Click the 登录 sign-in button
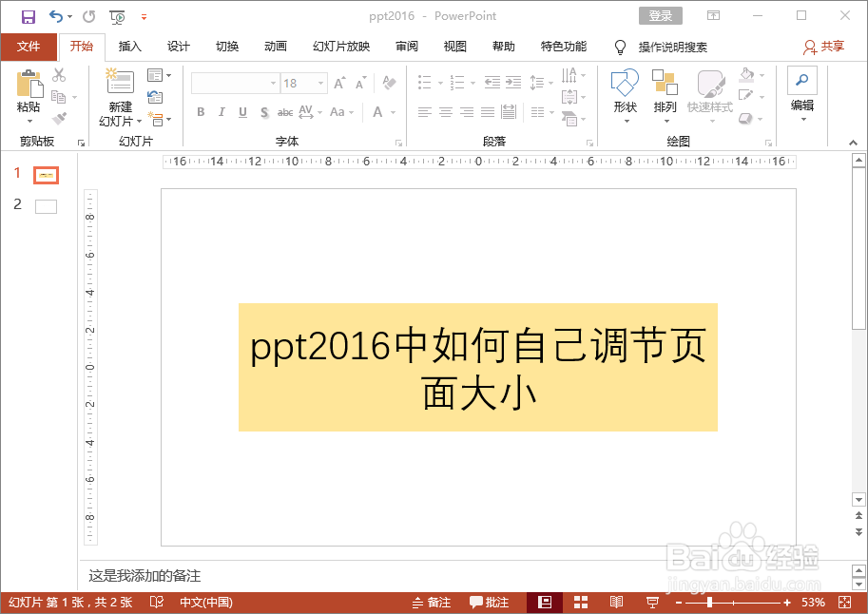Viewport: 868px width, 614px height. coord(661,15)
